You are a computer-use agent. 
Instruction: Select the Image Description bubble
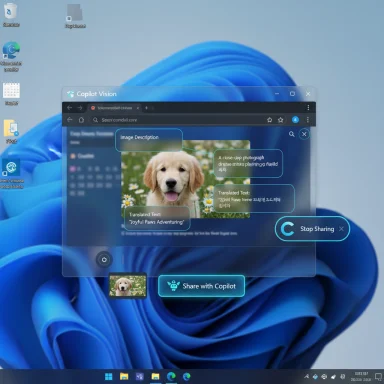(149, 139)
